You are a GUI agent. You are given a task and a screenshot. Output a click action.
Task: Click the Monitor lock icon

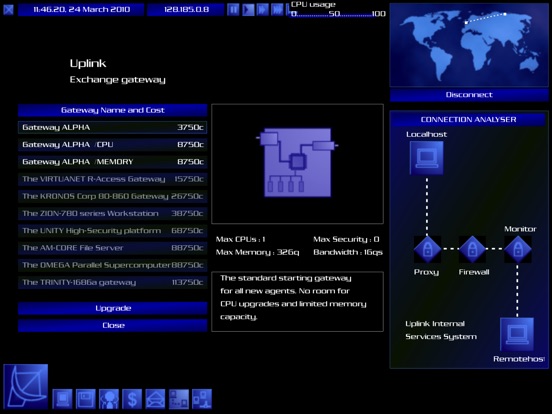pyautogui.click(x=518, y=249)
